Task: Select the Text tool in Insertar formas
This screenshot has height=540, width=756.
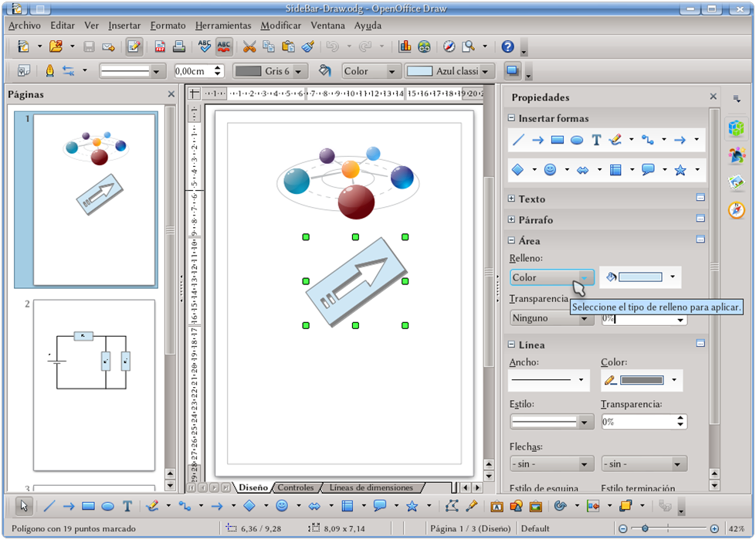Action: [x=596, y=140]
